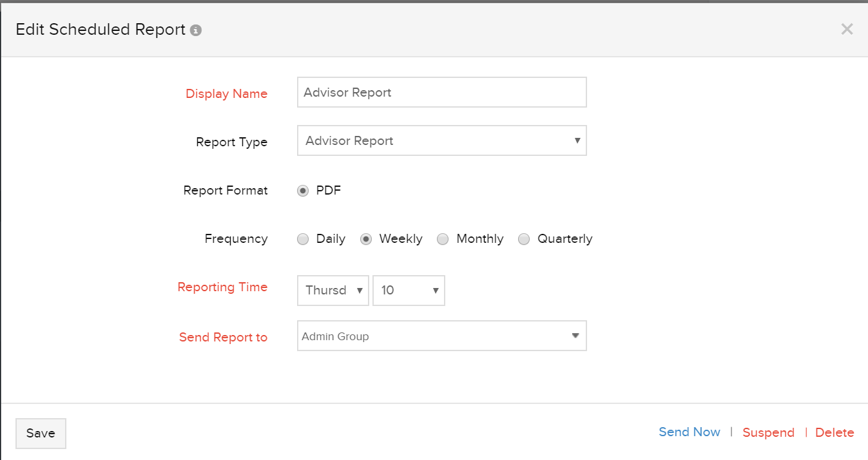Click the Display Name text field
This screenshot has width=868, height=460.
click(x=441, y=92)
